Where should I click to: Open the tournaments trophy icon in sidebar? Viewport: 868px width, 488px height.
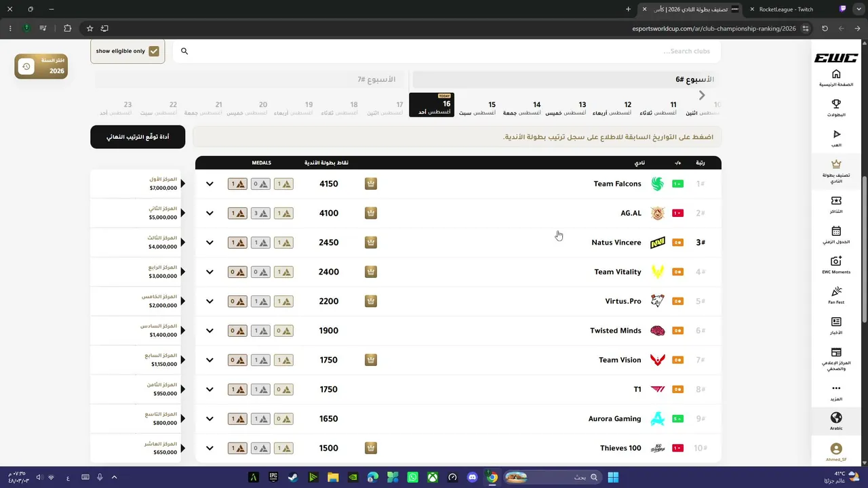[836, 104]
